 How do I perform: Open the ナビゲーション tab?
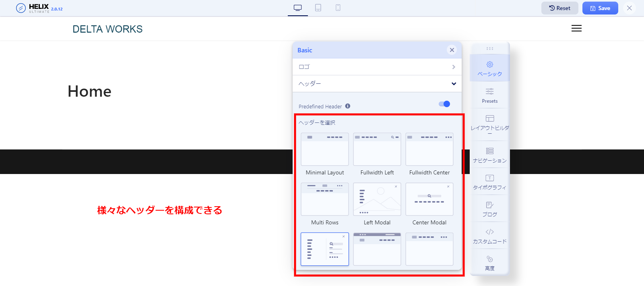(489, 155)
